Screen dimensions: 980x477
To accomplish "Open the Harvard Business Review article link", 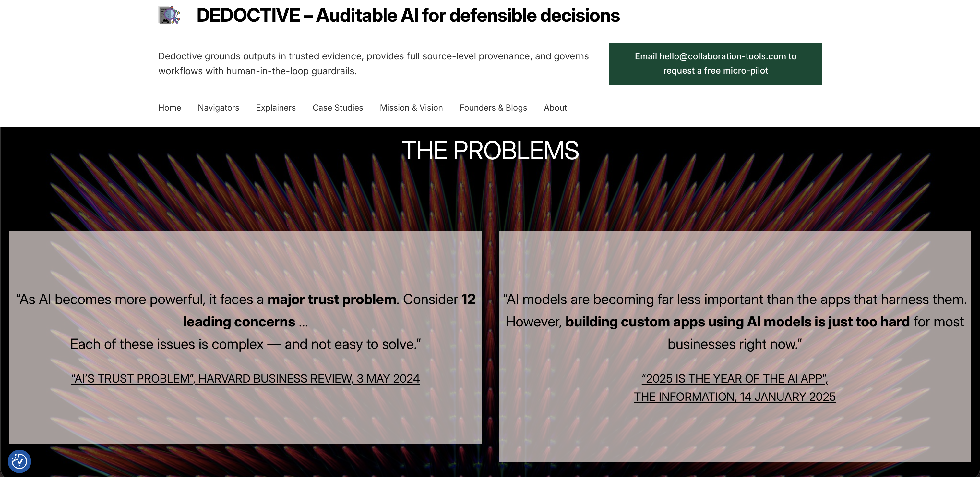I will coord(245,378).
